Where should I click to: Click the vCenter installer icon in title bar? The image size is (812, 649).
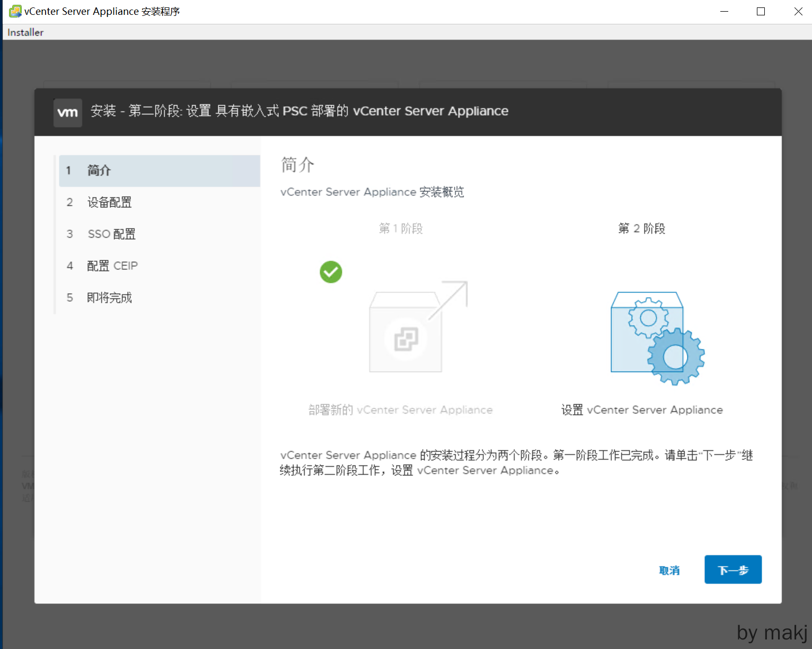pos(15,11)
